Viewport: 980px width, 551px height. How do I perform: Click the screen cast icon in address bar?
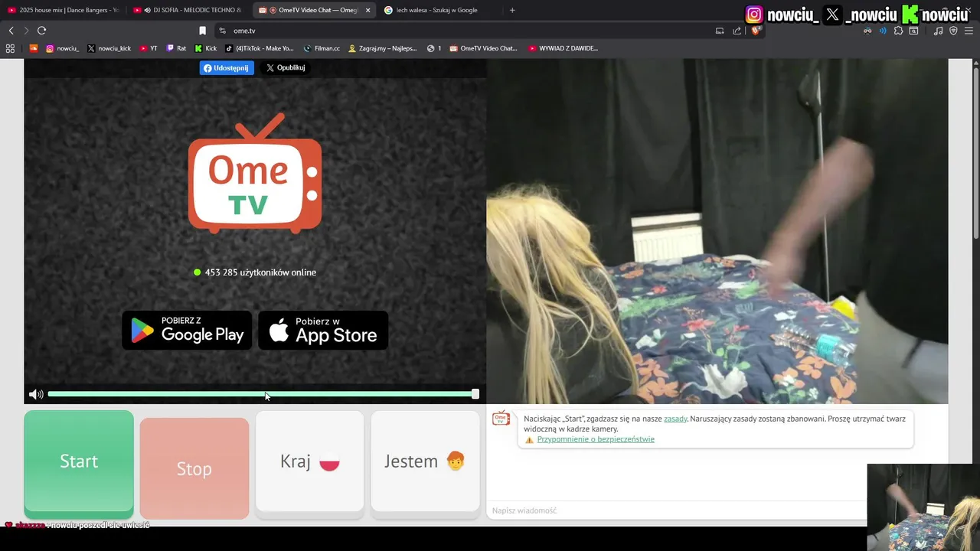[x=720, y=31]
